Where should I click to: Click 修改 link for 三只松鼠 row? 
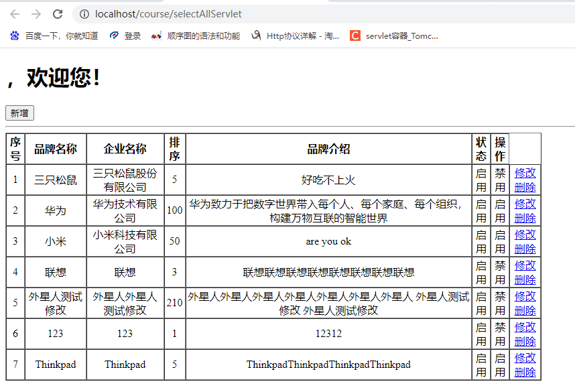click(x=525, y=173)
